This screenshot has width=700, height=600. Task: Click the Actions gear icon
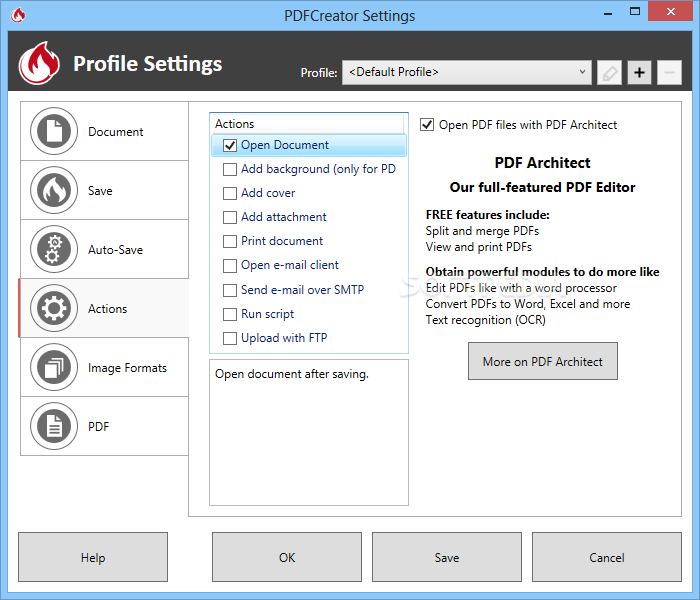click(54, 308)
